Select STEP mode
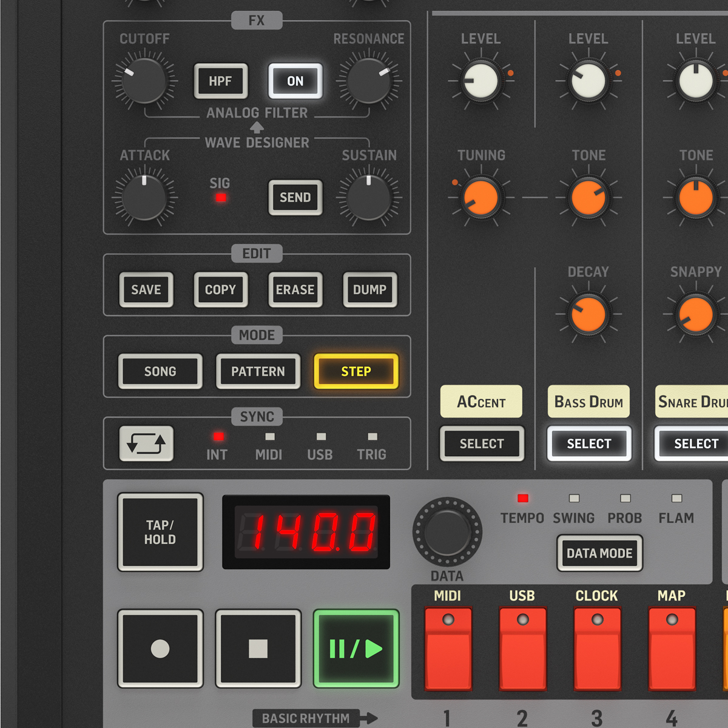 click(356, 371)
